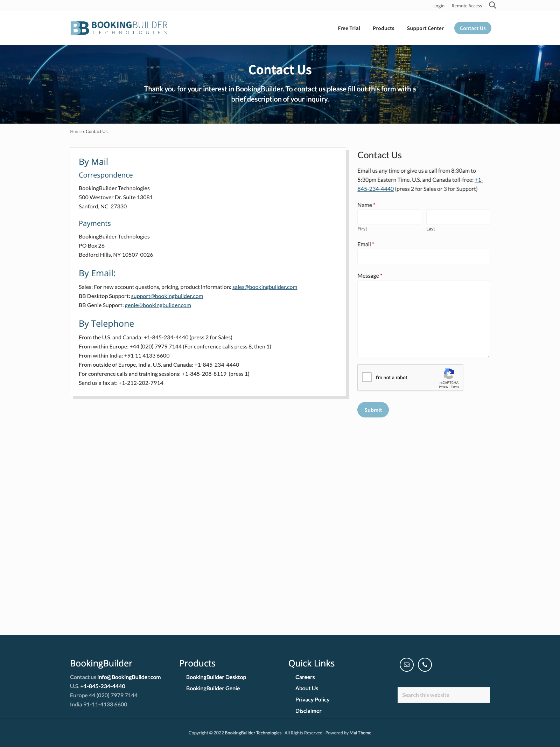Click the "From within Europe" phone line
Screen dimensions: 560x747
[175, 346]
